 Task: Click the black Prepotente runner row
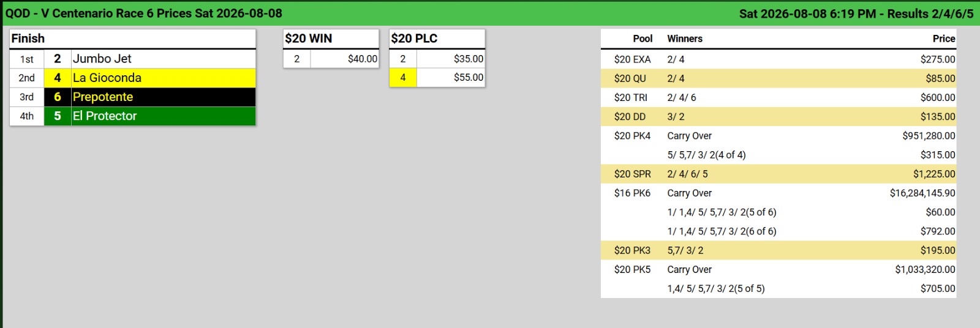coord(132,97)
